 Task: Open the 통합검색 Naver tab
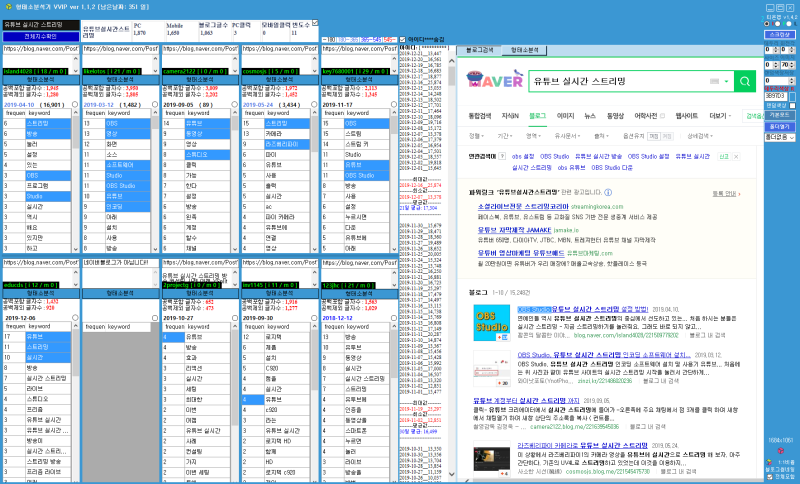pyautogui.click(x=480, y=116)
